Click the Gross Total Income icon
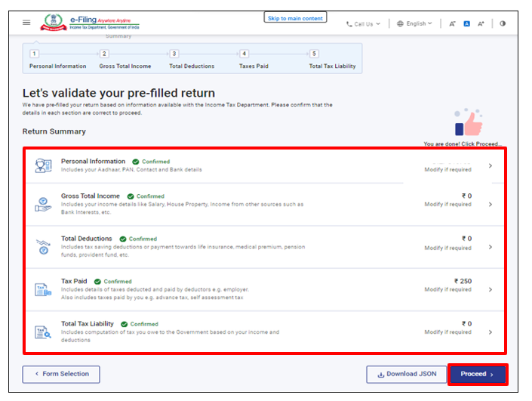Viewport: 532px width, 401px height. (44, 204)
